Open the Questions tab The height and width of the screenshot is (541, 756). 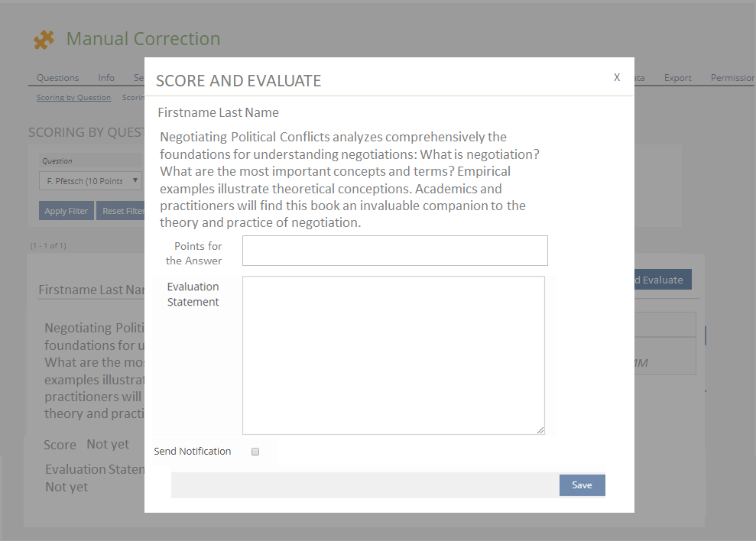pos(57,78)
